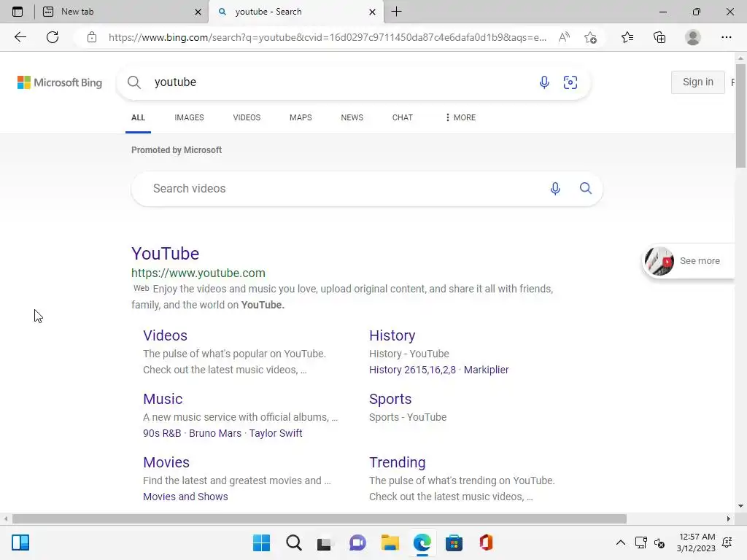This screenshot has height=560, width=747.
Task: Open the Sports sitelink
Action: click(x=390, y=399)
